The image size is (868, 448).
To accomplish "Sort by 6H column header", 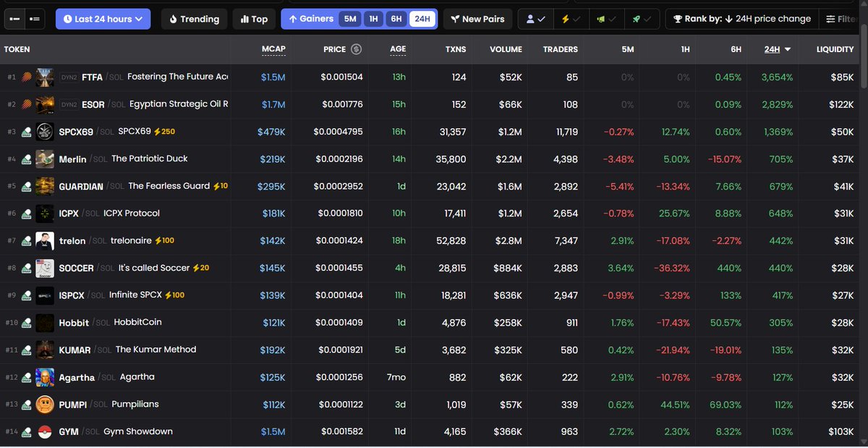I will [736, 49].
